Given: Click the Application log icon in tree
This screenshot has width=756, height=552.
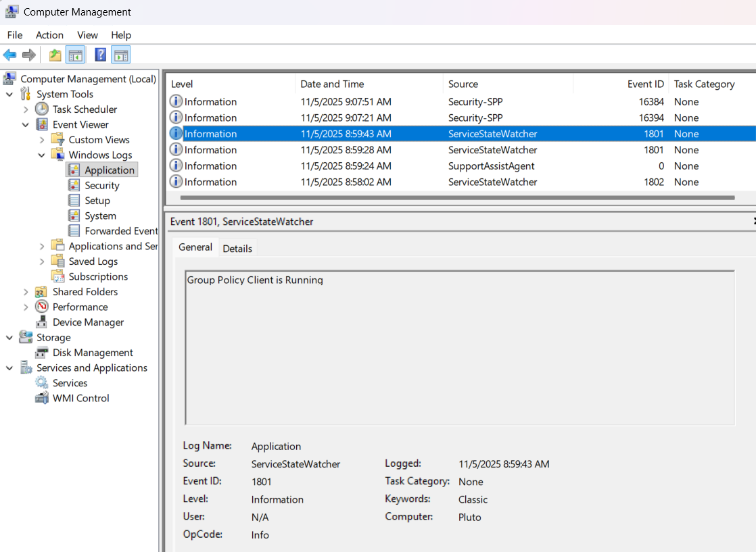Looking at the screenshot, I should [x=74, y=170].
